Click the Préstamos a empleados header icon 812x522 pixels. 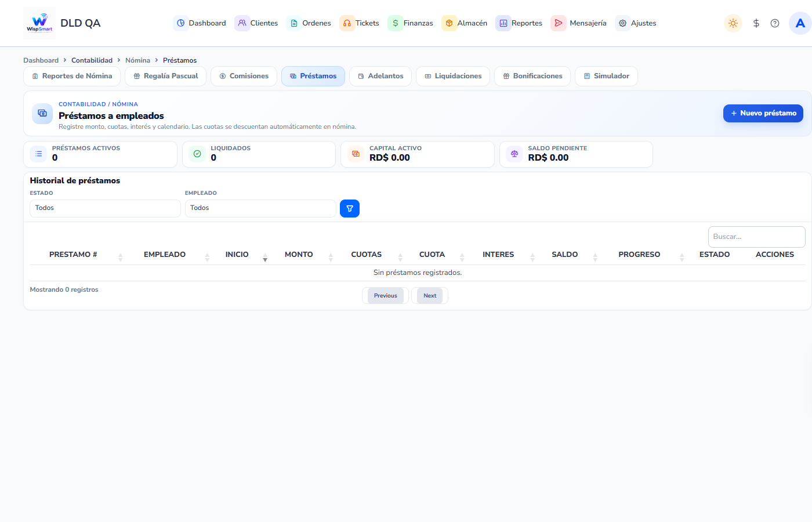pos(42,114)
